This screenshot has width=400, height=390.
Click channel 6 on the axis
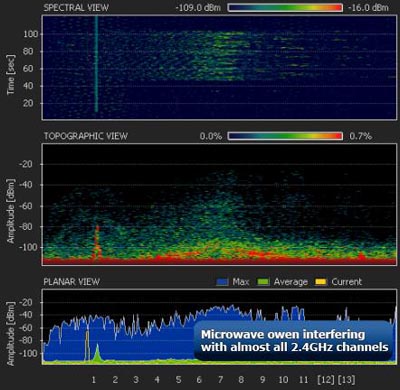click(x=199, y=380)
